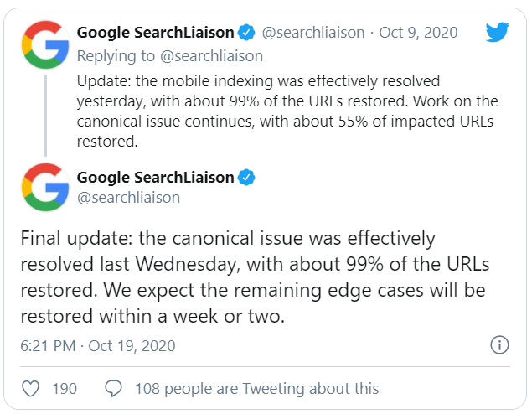Click the Oct 9, 2020 date link
532x414 pixels.
tap(418, 33)
